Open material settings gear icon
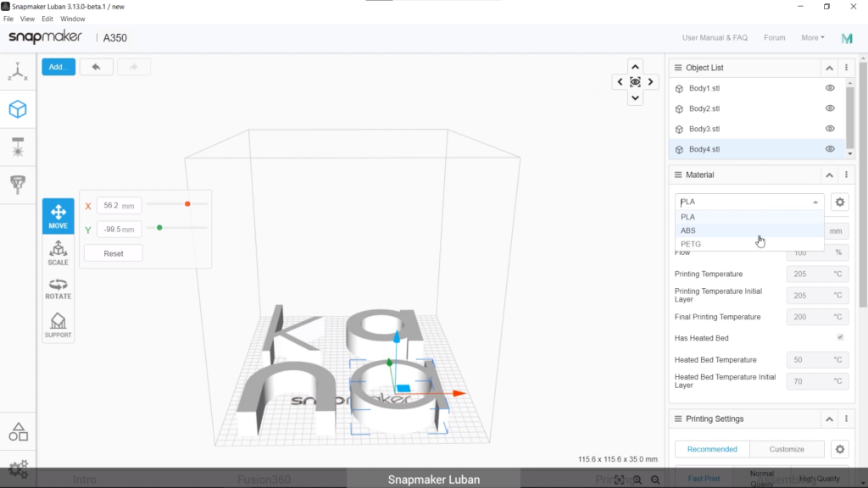Screen dimensions: 868x488 (x=839, y=202)
